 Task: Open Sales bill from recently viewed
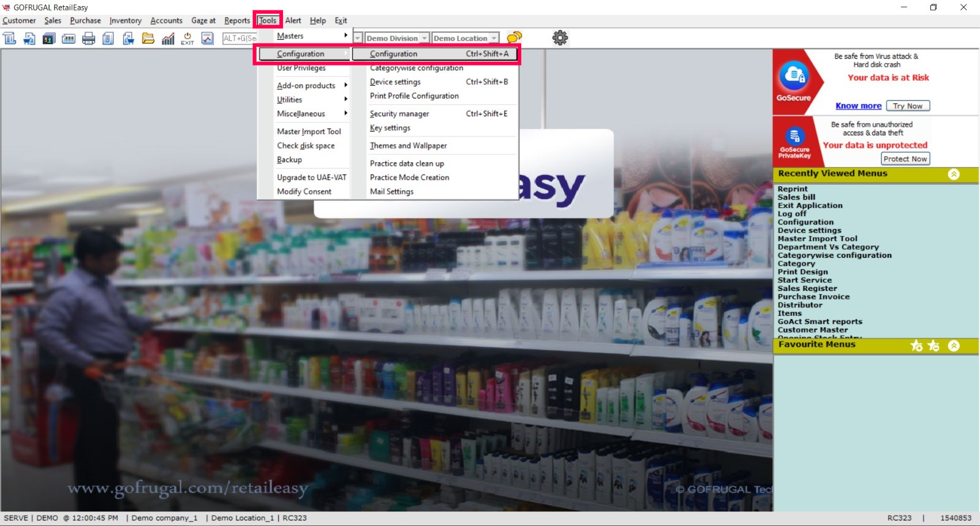796,197
